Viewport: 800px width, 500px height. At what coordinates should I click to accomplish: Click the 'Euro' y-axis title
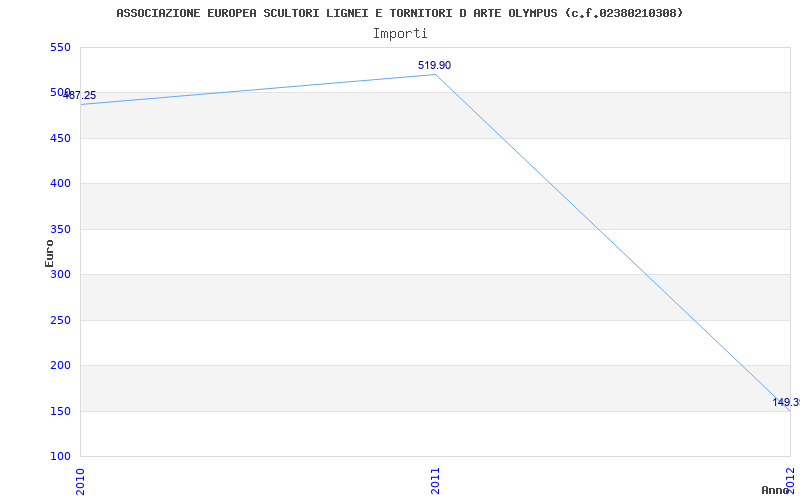click(49, 254)
